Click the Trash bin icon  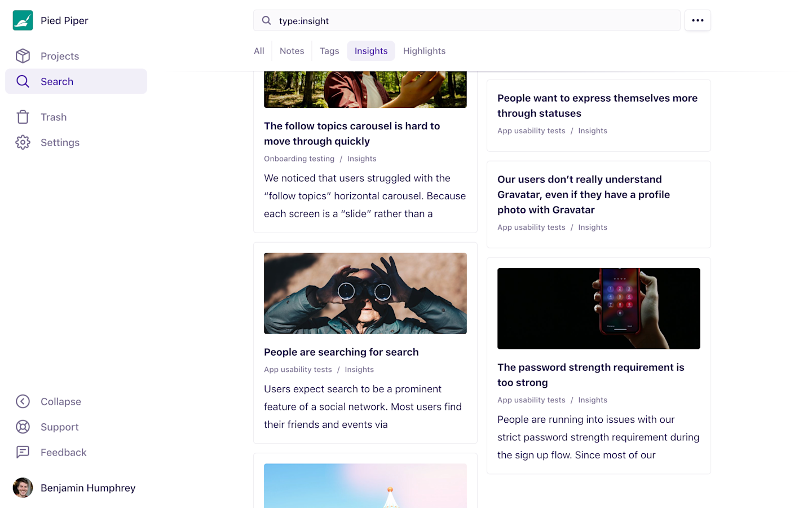click(x=23, y=117)
